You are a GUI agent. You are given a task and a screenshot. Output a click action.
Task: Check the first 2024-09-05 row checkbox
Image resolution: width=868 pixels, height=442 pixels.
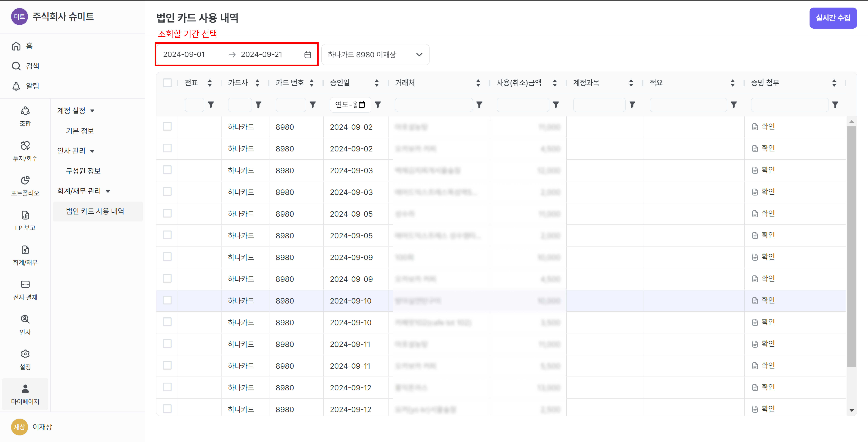point(167,213)
